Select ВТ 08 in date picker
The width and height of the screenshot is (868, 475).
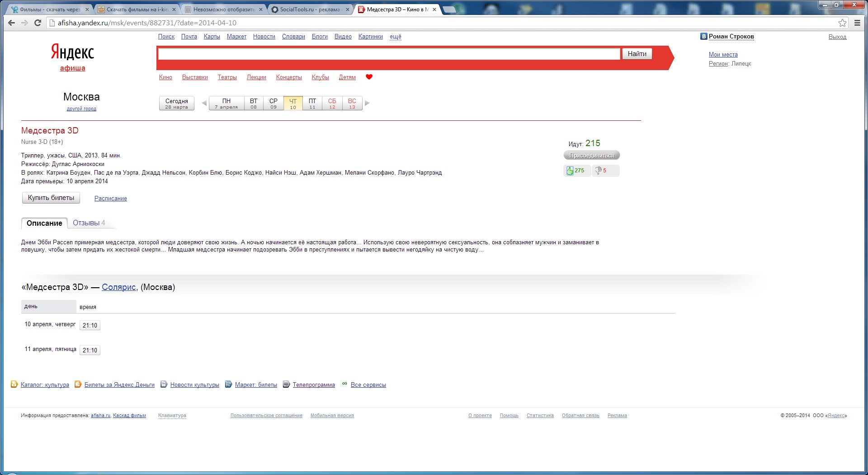coord(254,103)
